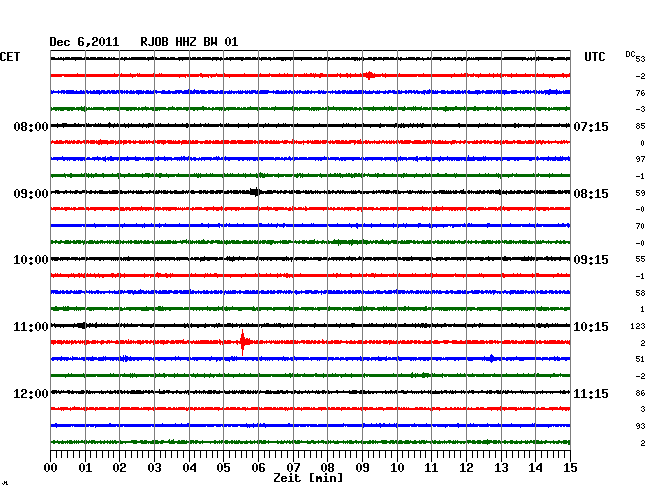Click the black event on the 09:00 trace

255,192
